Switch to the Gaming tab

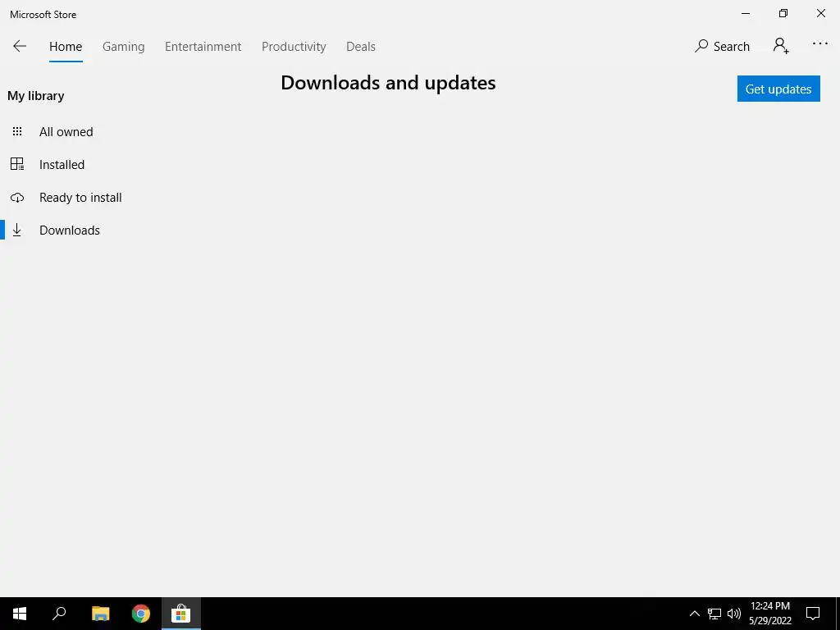point(123,47)
